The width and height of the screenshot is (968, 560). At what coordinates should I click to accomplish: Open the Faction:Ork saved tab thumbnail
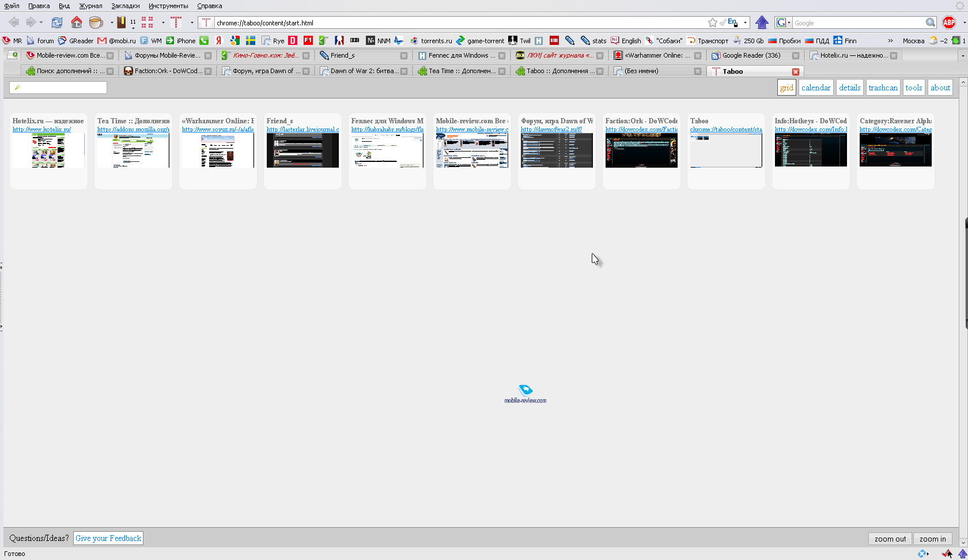tap(641, 150)
